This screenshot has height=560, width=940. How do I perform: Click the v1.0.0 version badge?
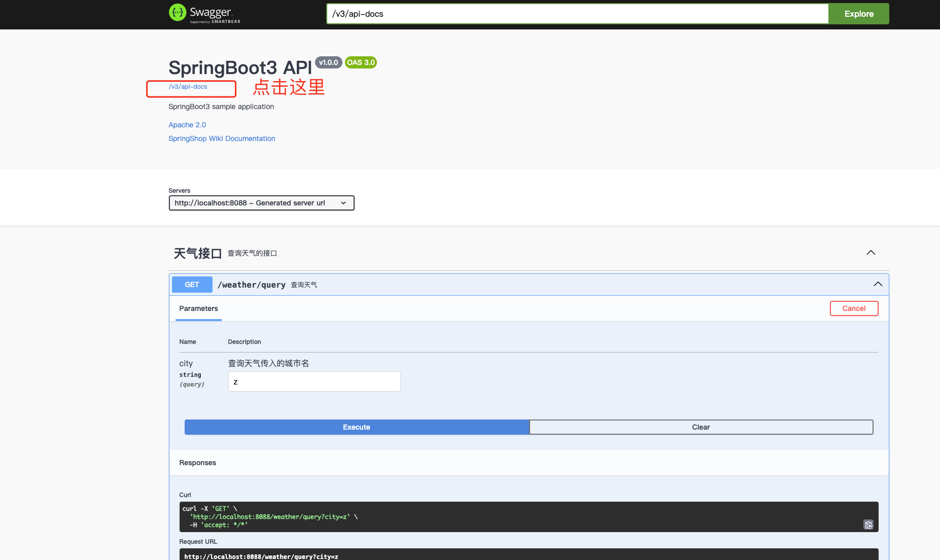(328, 62)
